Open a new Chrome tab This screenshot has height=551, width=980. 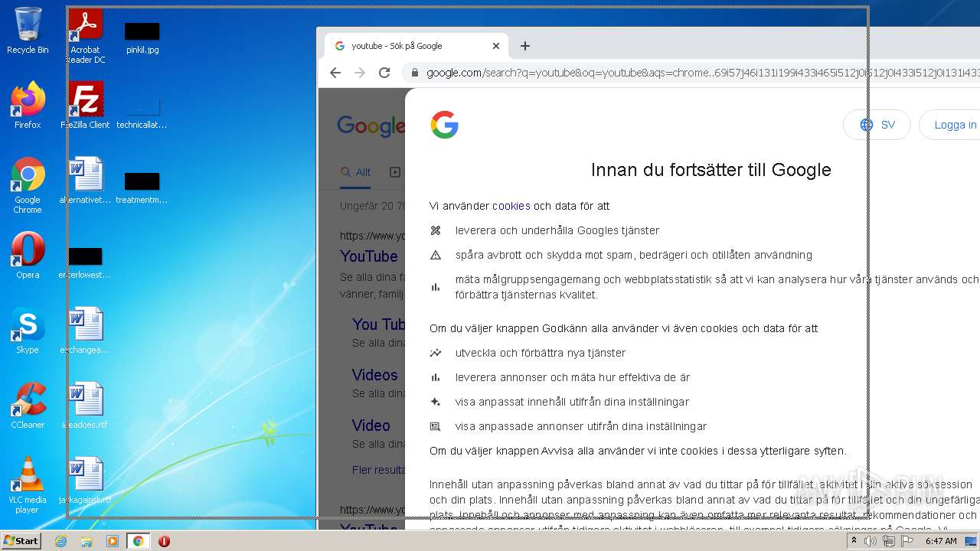(525, 46)
